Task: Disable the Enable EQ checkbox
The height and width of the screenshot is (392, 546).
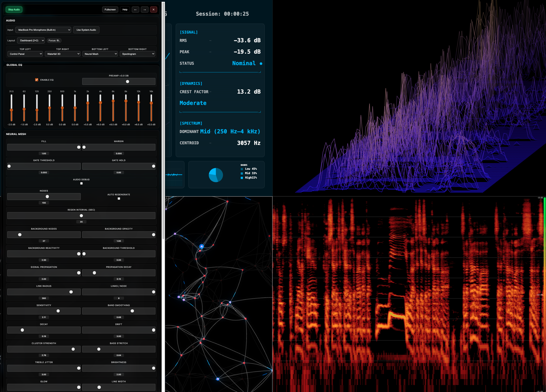Action: pos(36,80)
